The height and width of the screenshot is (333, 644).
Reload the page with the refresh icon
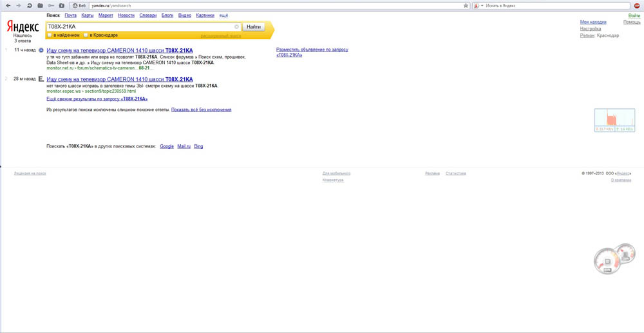29,6
